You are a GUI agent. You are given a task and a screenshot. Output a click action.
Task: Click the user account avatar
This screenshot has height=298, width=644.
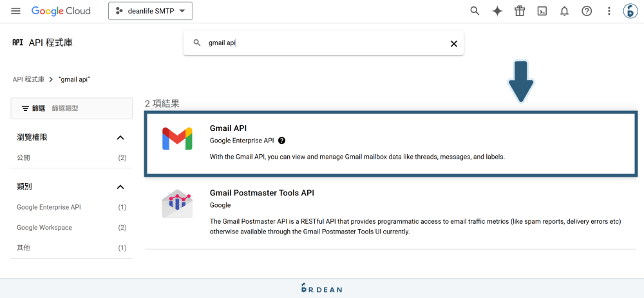630,12
